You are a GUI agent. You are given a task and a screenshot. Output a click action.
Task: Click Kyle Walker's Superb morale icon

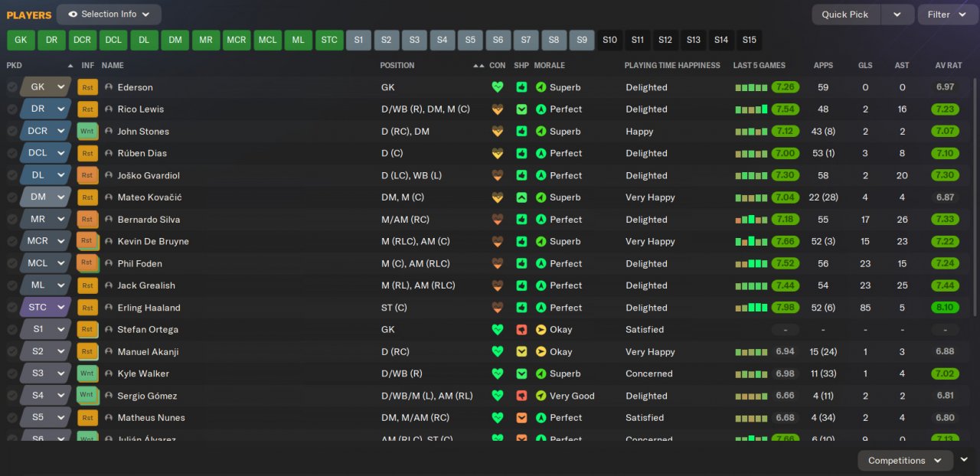[541, 373]
